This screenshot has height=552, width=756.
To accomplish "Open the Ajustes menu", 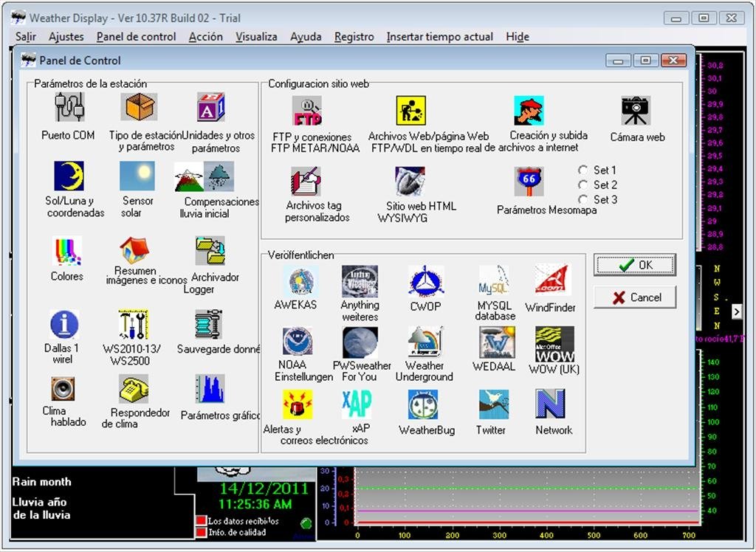I will point(66,37).
